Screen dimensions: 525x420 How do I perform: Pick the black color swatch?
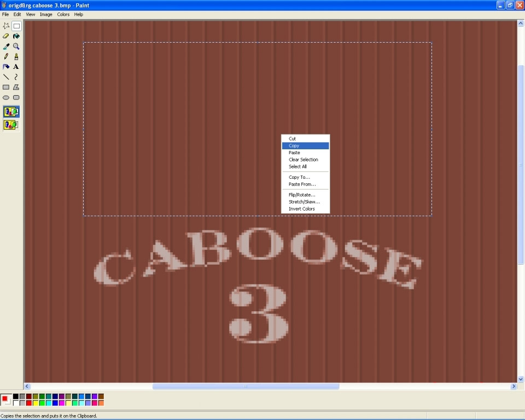(x=16, y=396)
